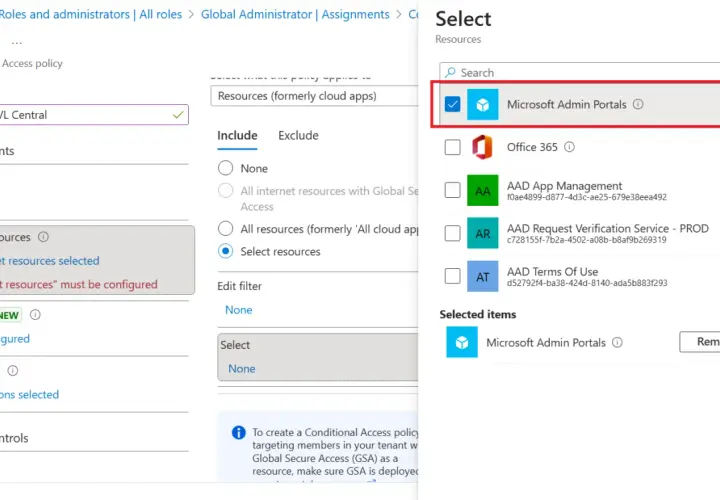The image size is (720, 500).
Task: Check the AAD Terms Of Use checkbox
Action: click(452, 276)
